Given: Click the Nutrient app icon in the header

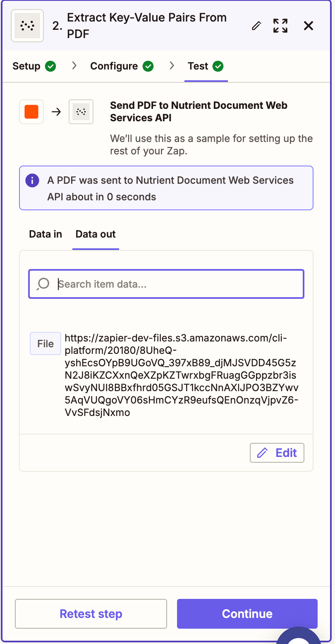Looking at the screenshot, I should click(x=27, y=25).
